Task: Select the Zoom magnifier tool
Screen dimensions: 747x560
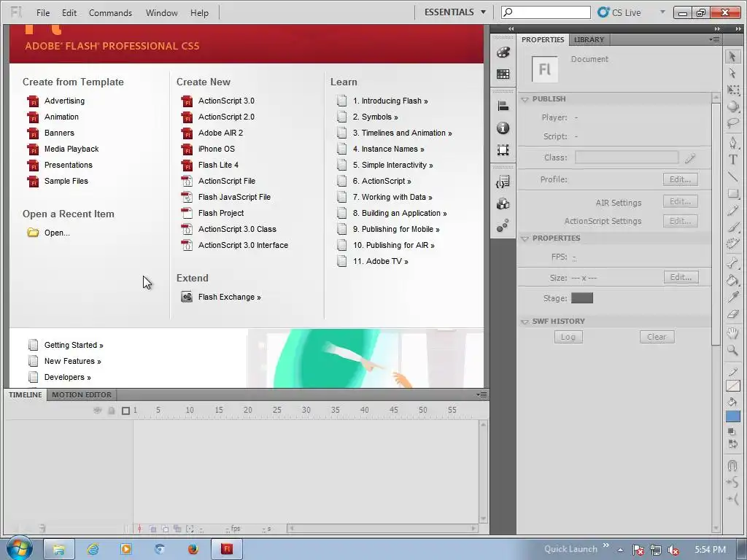Action: 732,351
